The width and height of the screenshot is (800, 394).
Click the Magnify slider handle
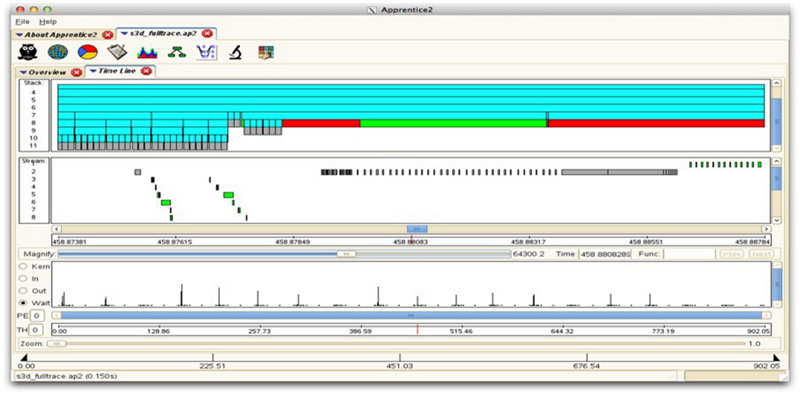pyautogui.click(x=347, y=254)
